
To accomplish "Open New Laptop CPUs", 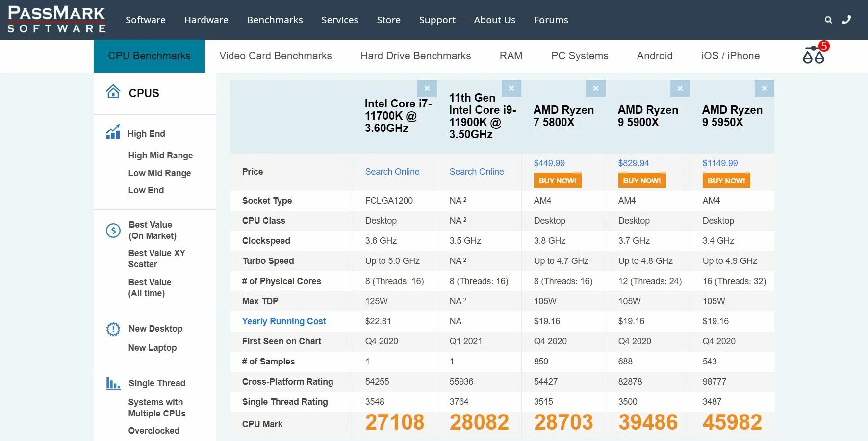I will [152, 348].
